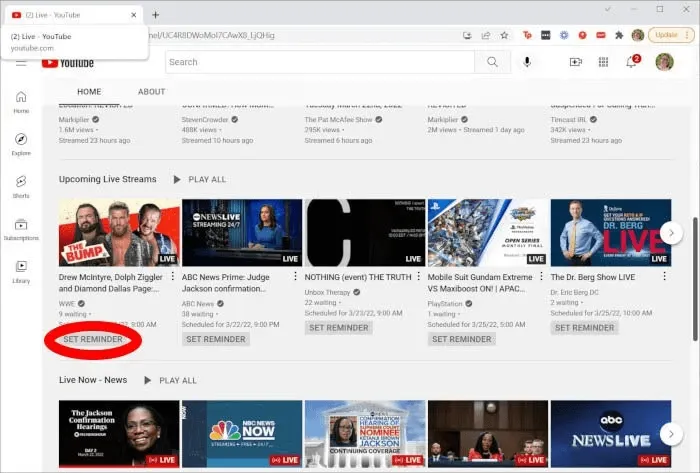Open the YouTube apps grid icon
Image resolution: width=700 pixels, height=473 pixels.
point(604,62)
